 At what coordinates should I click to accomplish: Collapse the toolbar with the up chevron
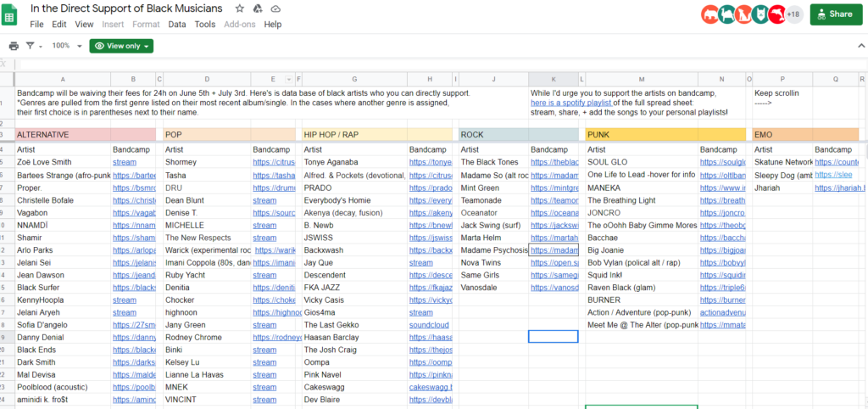(861, 46)
